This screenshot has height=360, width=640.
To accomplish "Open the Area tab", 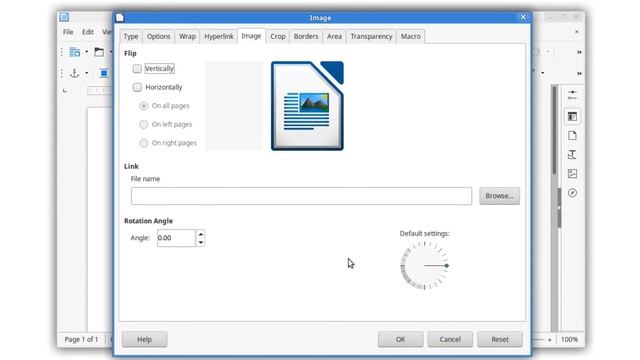I will click(334, 36).
